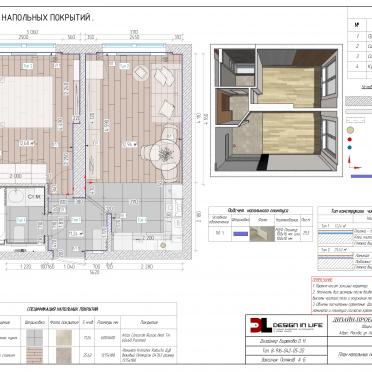The width and height of the screenshot is (372, 372).
Task: Click the hatched wall sample in legend
Action: click(x=358, y=101)
